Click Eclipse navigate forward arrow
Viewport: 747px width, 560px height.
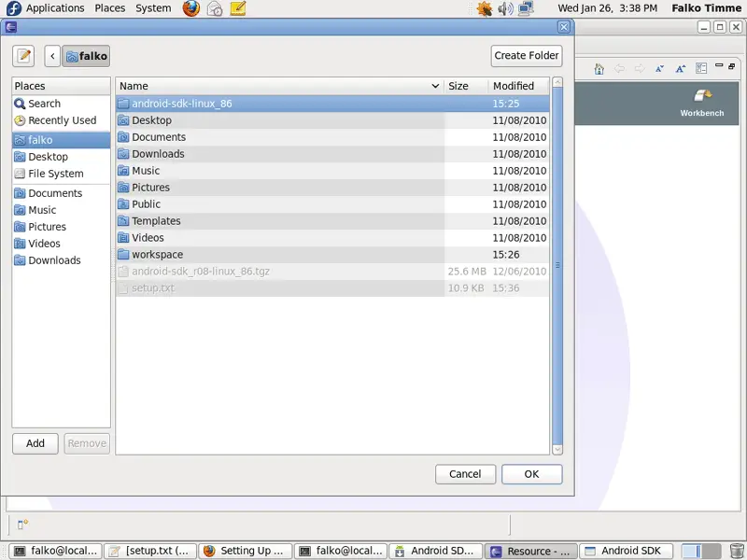tap(640, 68)
